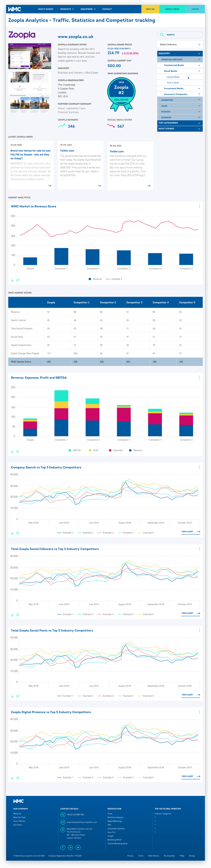Download the Company Search vs Top 5 chart
This screenshot has width=211, height=868.
click(13, 533)
